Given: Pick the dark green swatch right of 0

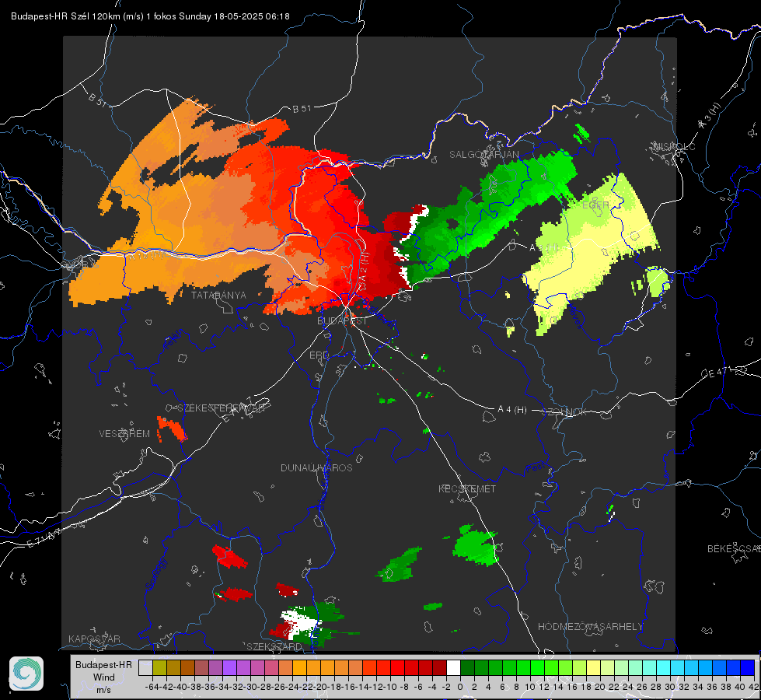Looking at the screenshot, I should click(x=467, y=667).
